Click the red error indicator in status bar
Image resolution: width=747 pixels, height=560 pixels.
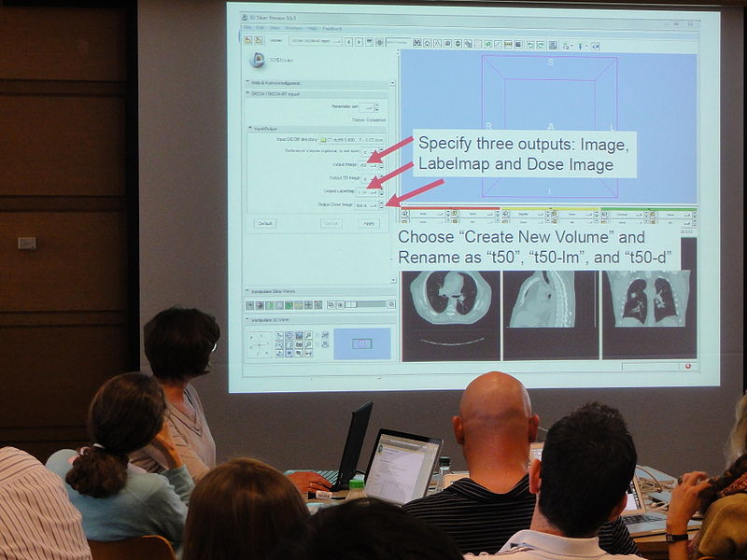(x=687, y=366)
